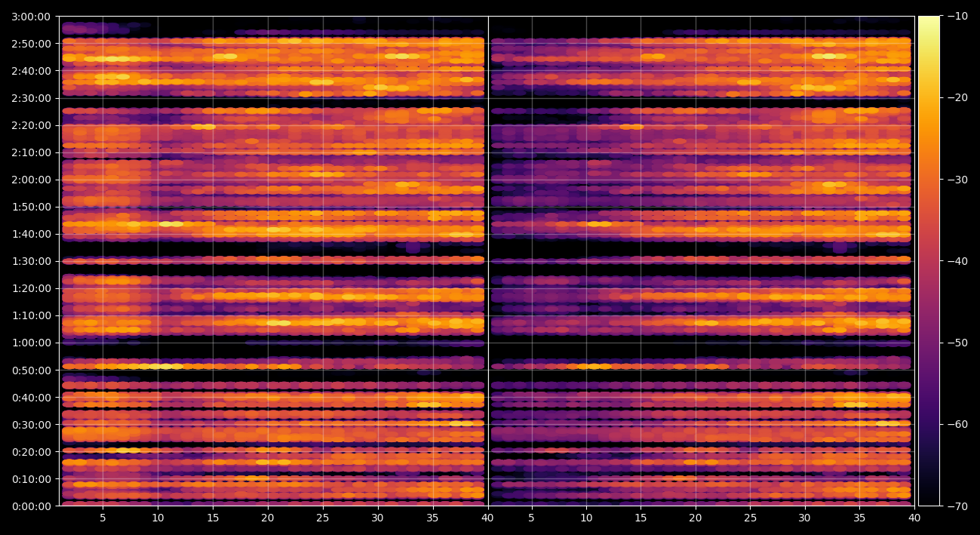Click x-axis label 15 under right heatmap
The image size is (980, 535).
(x=641, y=518)
